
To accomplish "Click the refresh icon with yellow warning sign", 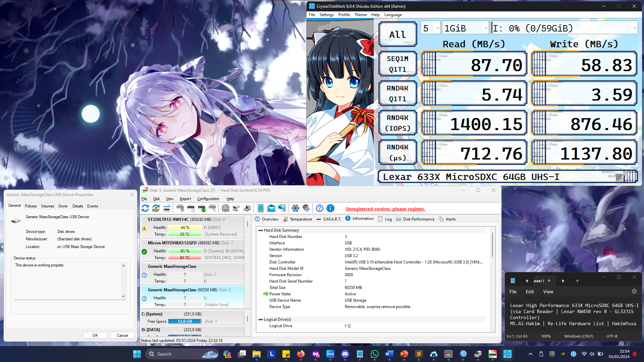I will (156, 208).
